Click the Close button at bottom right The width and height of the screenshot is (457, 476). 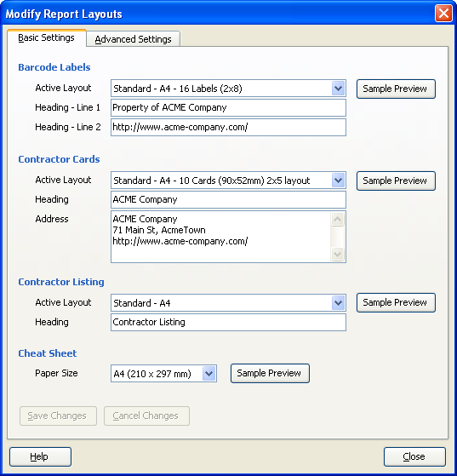pos(414,456)
